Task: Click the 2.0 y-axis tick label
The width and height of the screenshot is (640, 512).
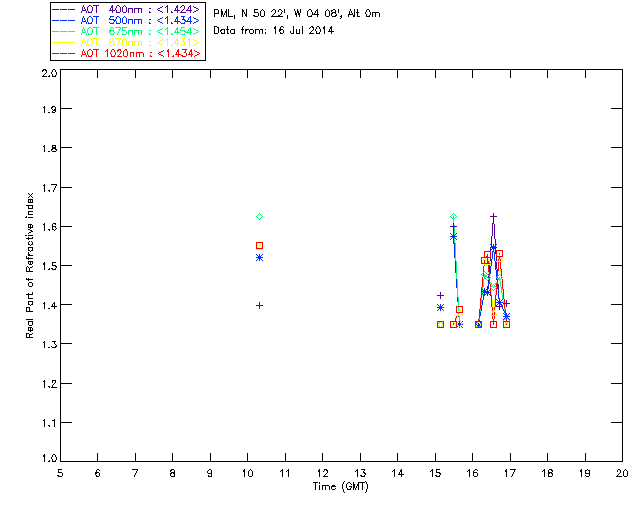Action: pyautogui.click(x=49, y=74)
